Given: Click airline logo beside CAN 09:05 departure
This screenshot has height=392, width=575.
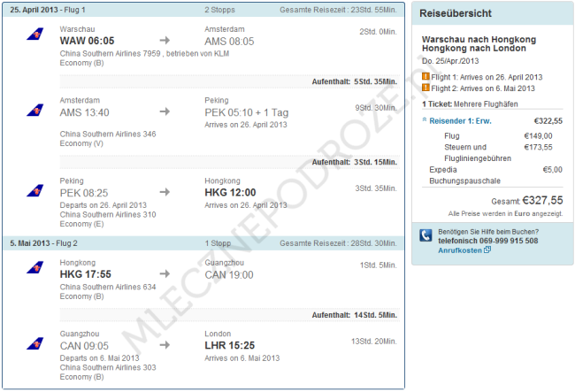Looking at the screenshot, I should click(x=35, y=342).
